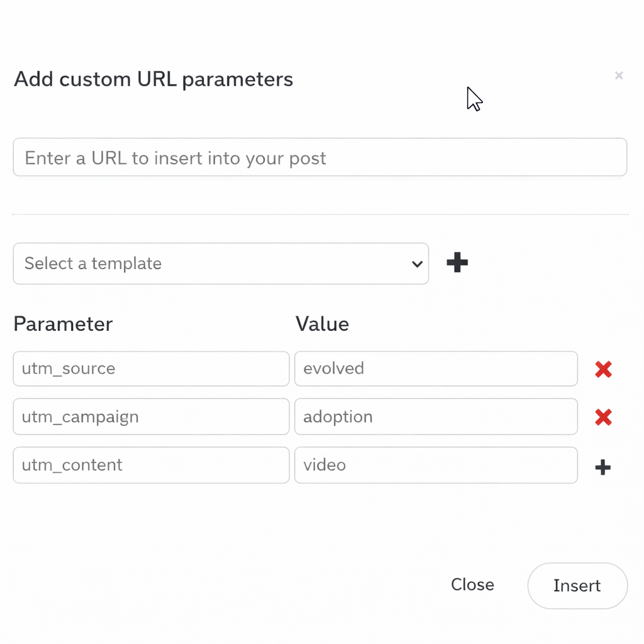Click the Close text button

tap(472, 585)
